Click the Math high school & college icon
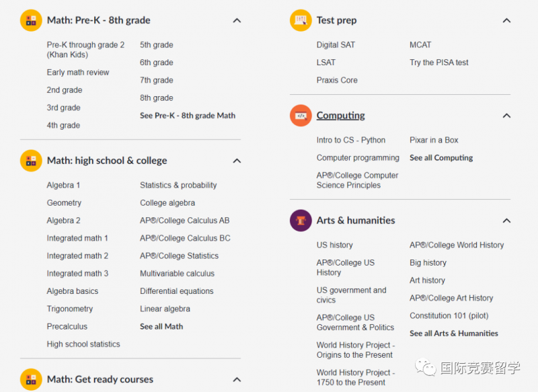This screenshot has width=538, height=392. coord(31,161)
